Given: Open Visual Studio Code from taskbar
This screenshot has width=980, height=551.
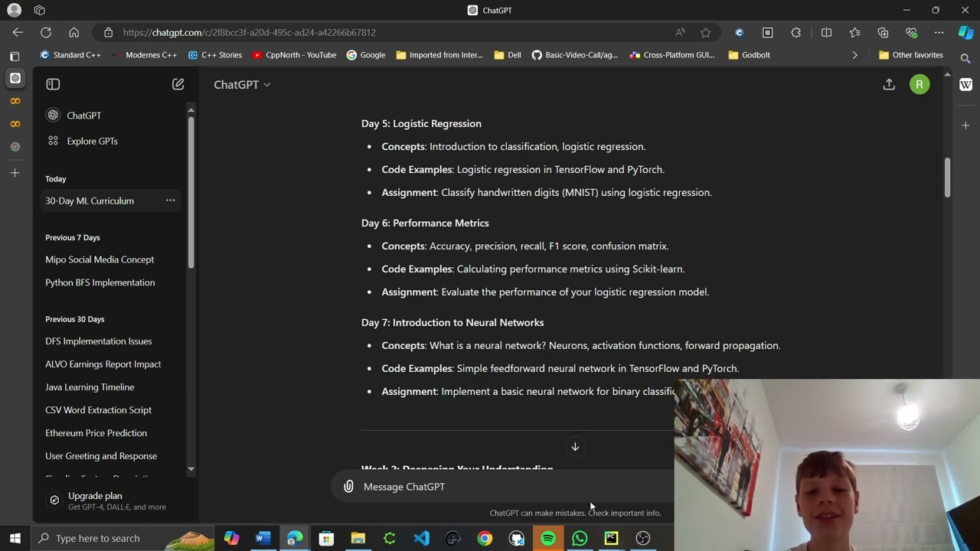Looking at the screenshot, I should [x=421, y=538].
